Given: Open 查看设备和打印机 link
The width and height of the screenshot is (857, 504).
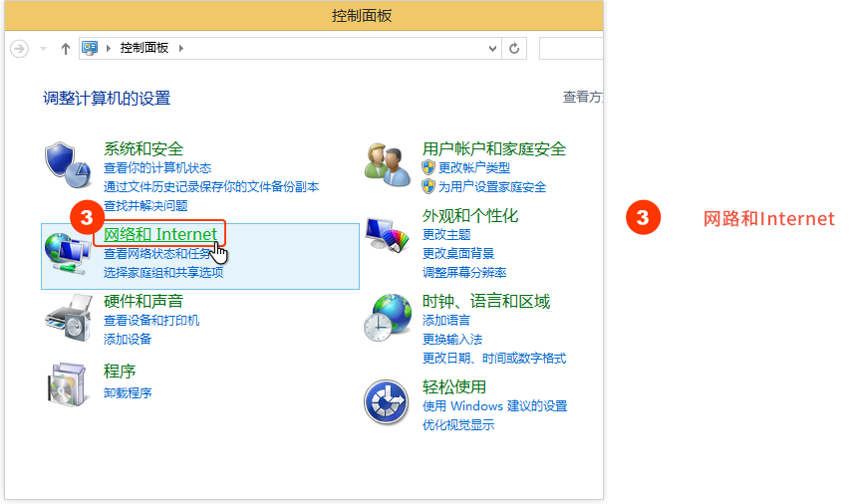Looking at the screenshot, I should coord(151,320).
